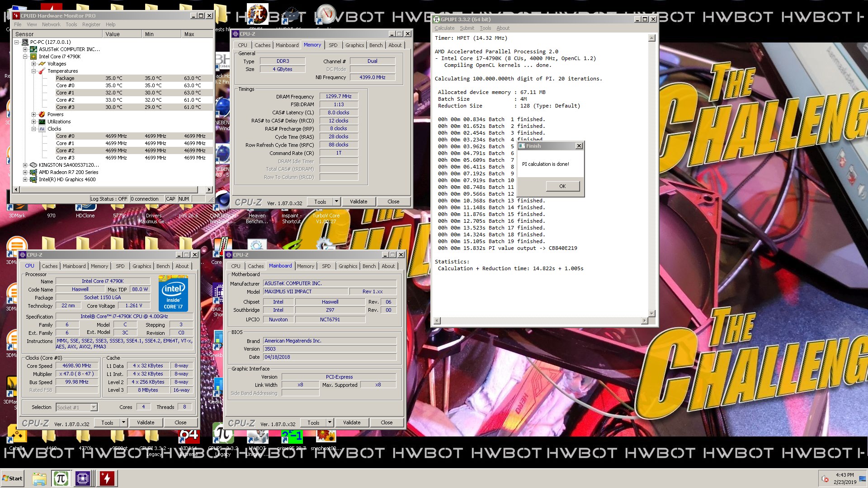Click the Powers flame icon in HWMonitor

coord(42,114)
